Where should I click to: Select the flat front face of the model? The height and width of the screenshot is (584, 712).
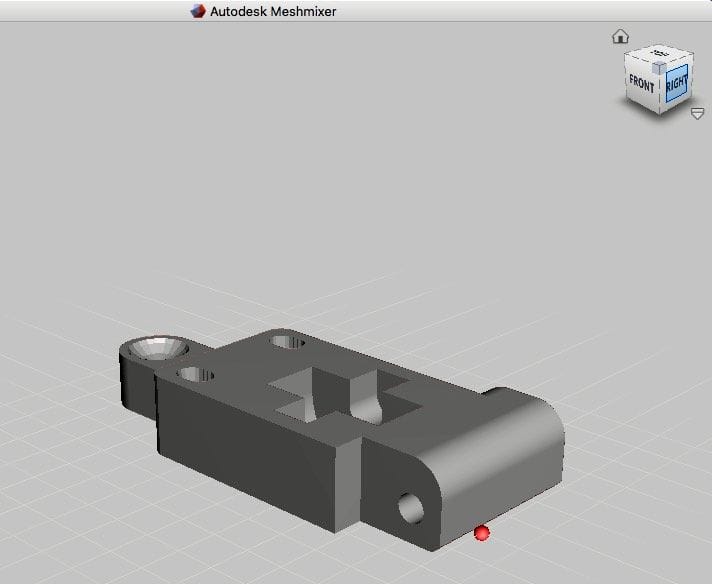coord(250,450)
